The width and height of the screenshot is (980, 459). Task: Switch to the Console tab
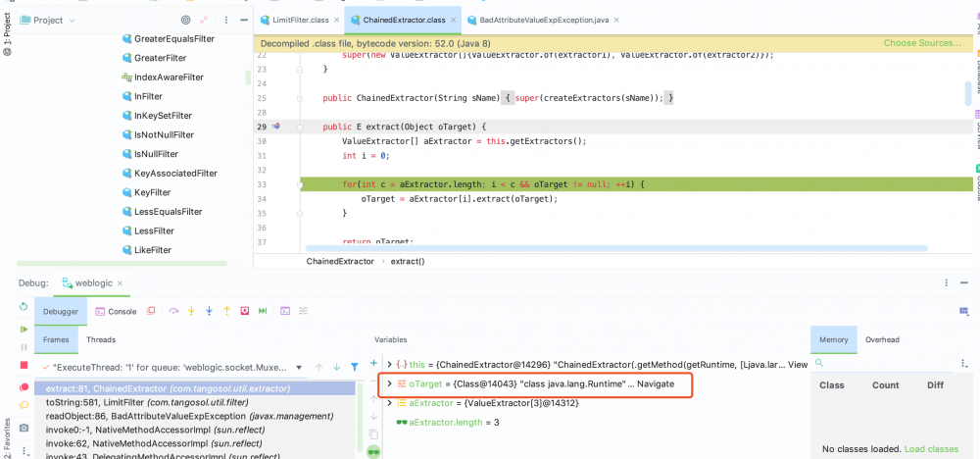(116, 311)
